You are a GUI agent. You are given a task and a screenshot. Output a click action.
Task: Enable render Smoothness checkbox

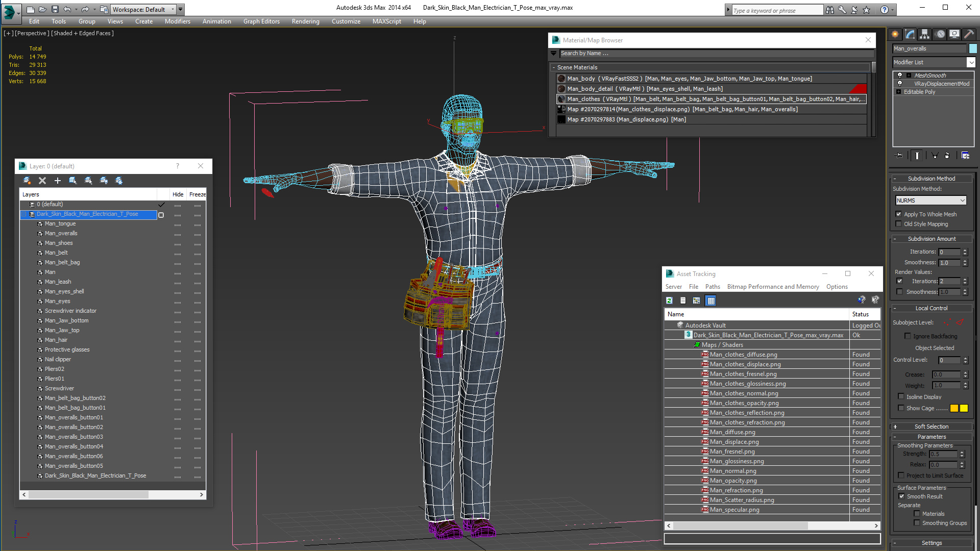pos(899,292)
